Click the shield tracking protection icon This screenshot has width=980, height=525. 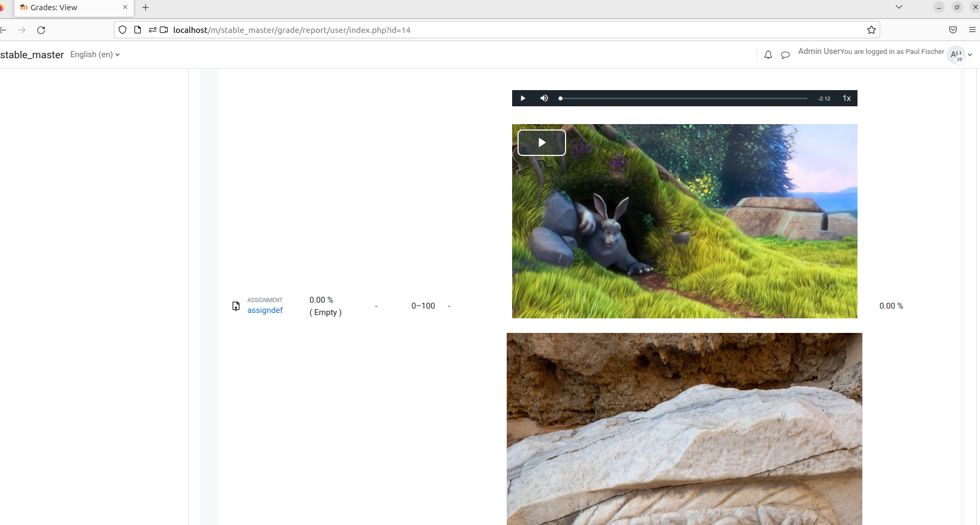coord(122,30)
